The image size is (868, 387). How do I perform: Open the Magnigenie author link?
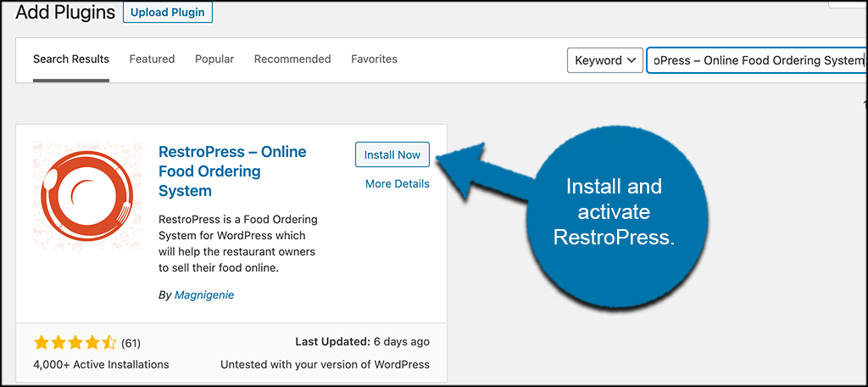point(204,295)
